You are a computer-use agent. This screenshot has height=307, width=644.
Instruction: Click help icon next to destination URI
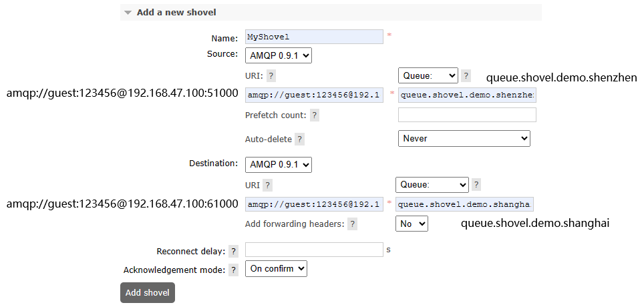coord(267,186)
